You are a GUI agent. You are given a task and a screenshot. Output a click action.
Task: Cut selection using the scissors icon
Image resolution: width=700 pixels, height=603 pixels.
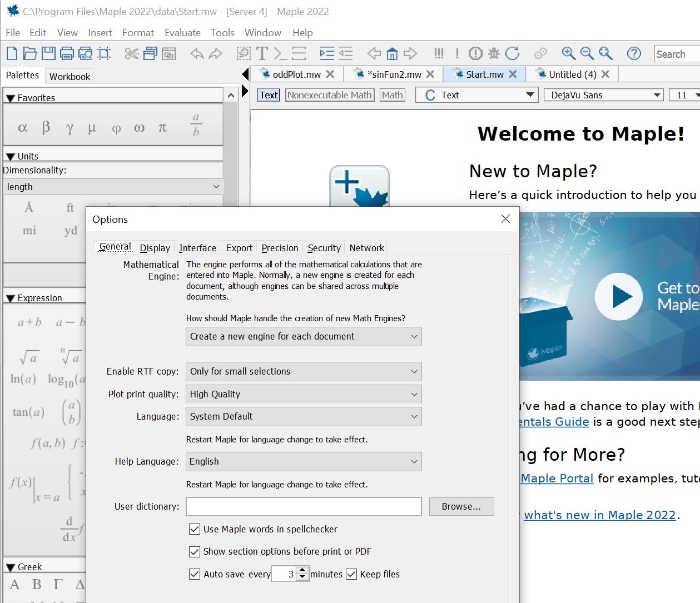(132, 53)
